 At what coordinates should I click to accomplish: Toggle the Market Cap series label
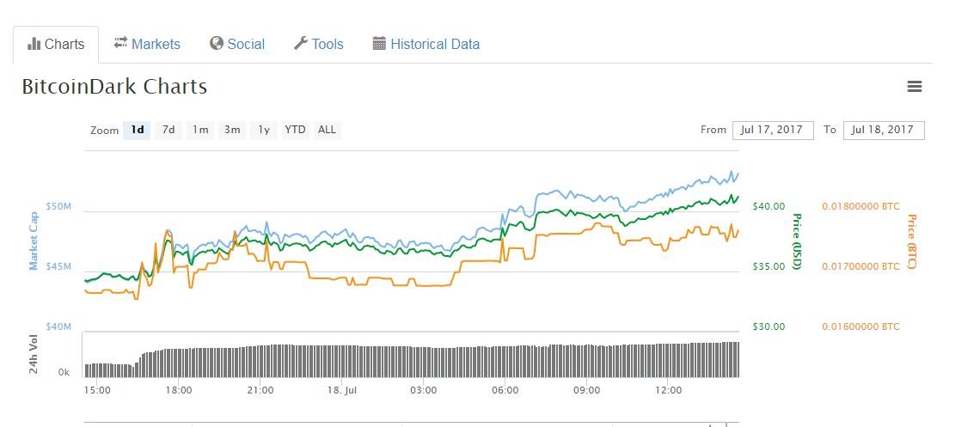tap(34, 240)
